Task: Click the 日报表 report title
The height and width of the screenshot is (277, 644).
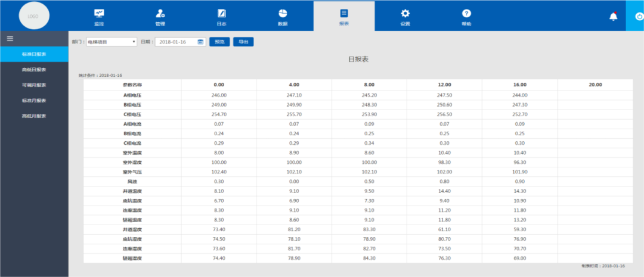Action: (358, 60)
